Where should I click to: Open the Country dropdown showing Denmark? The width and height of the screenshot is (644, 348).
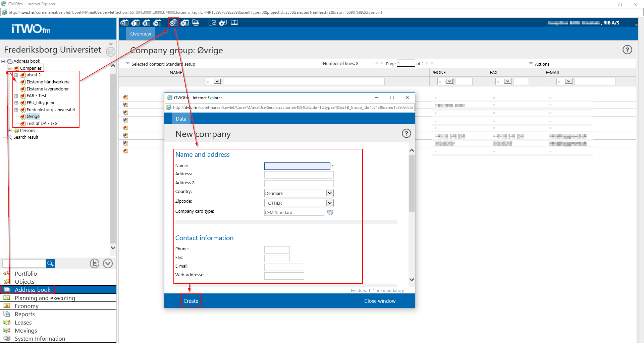point(330,193)
